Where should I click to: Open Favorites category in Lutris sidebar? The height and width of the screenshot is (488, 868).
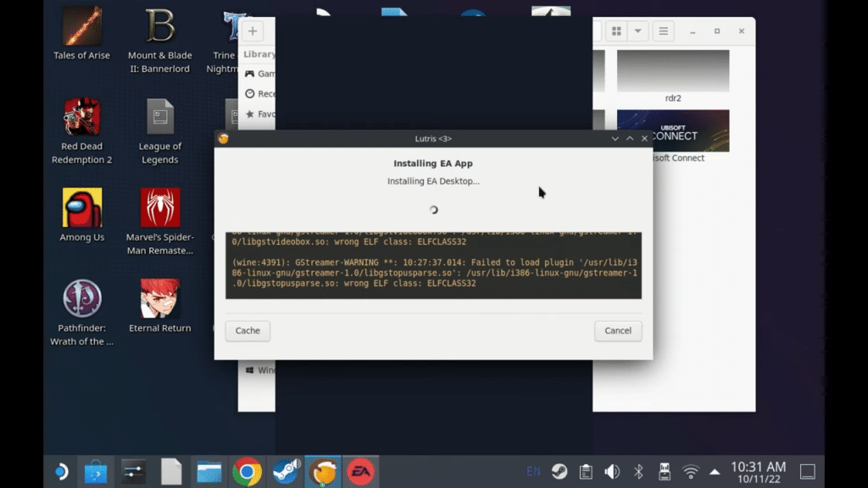[259, 114]
